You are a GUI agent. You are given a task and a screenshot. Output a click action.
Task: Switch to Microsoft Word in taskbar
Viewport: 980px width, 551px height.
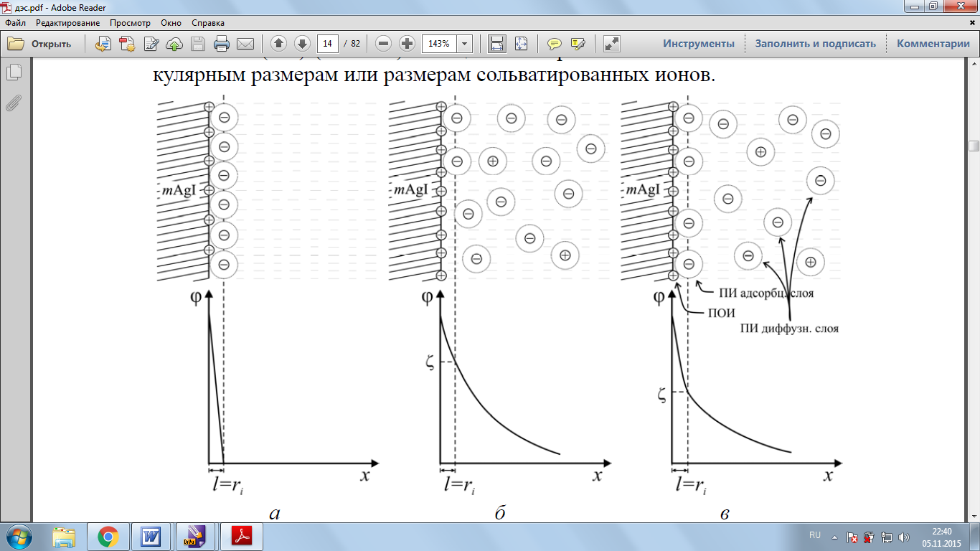152,536
